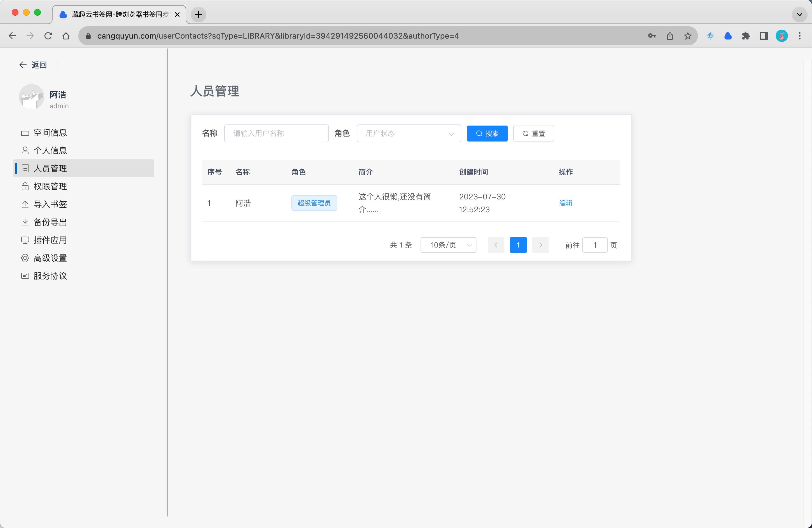The image size is (812, 528).
Task: Click the 空间信息 sidebar icon
Action: [25, 133]
